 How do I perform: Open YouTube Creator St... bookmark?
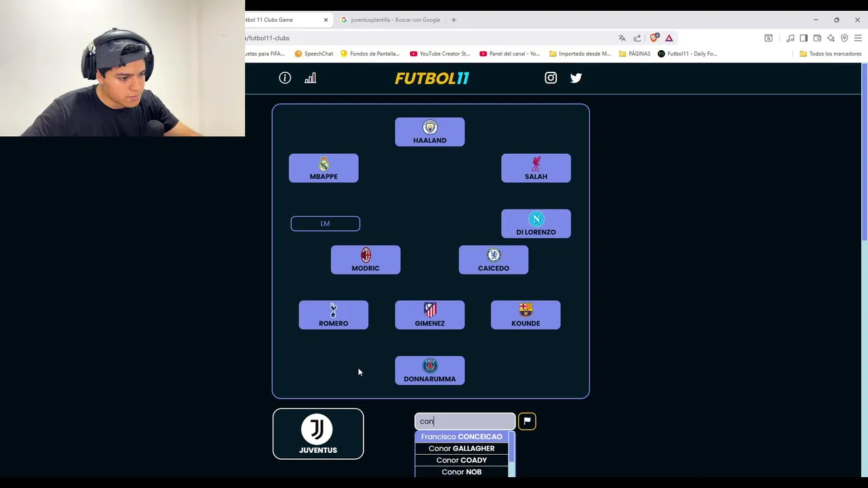coord(440,54)
